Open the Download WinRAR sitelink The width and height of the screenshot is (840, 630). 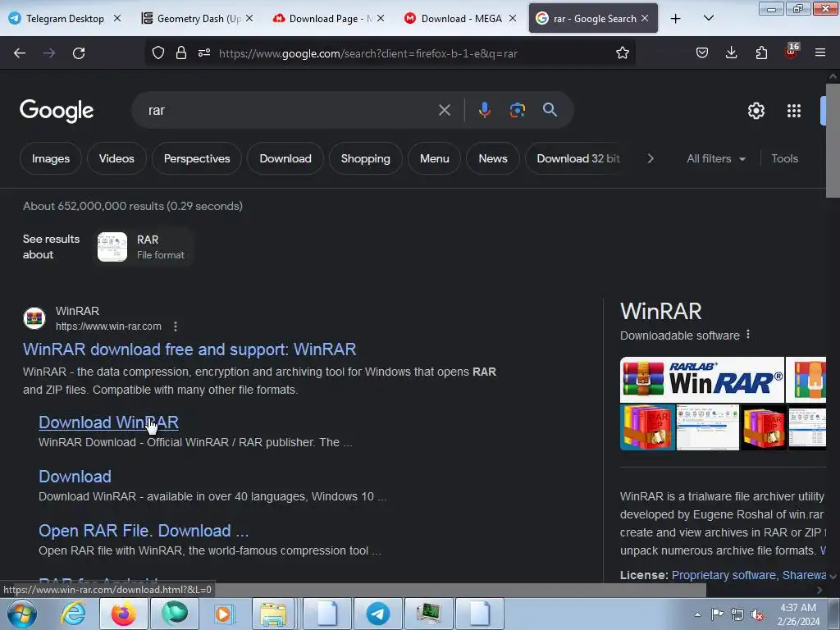click(108, 422)
